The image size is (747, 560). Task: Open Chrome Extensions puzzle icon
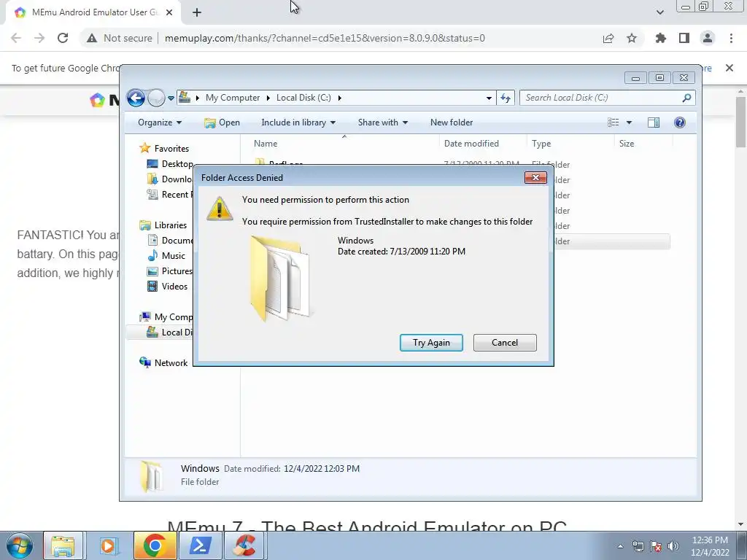tap(661, 38)
